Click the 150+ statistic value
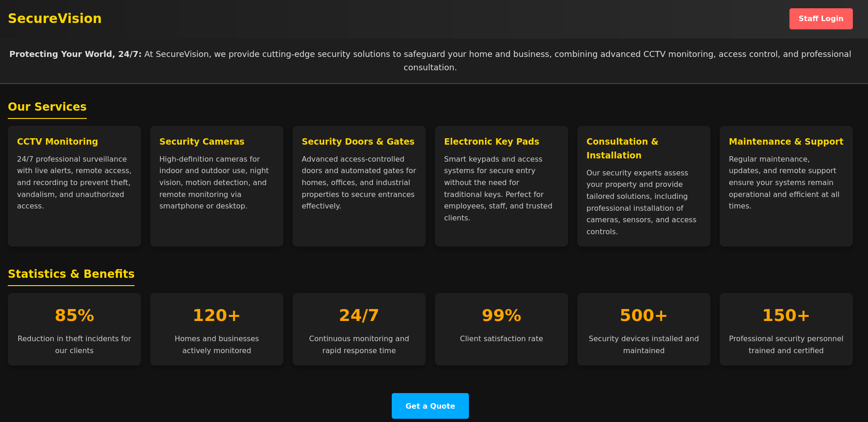 pos(786,315)
